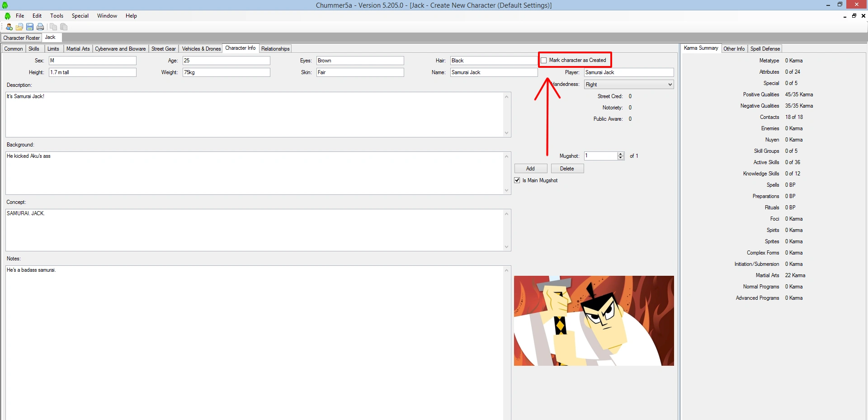Click the Sex input field
The height and width of the screenshot is (420, 868).
point(93,61)
